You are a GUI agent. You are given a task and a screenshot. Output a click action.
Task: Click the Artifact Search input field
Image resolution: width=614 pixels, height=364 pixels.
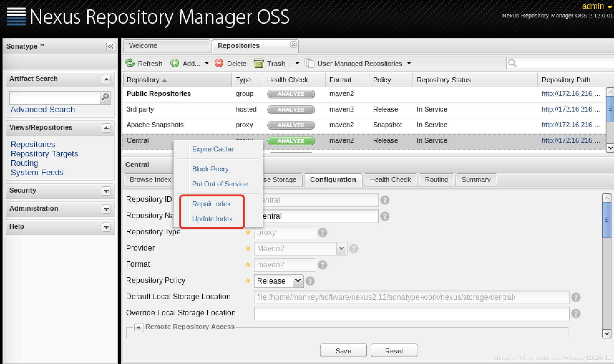(x=55, y=98)
